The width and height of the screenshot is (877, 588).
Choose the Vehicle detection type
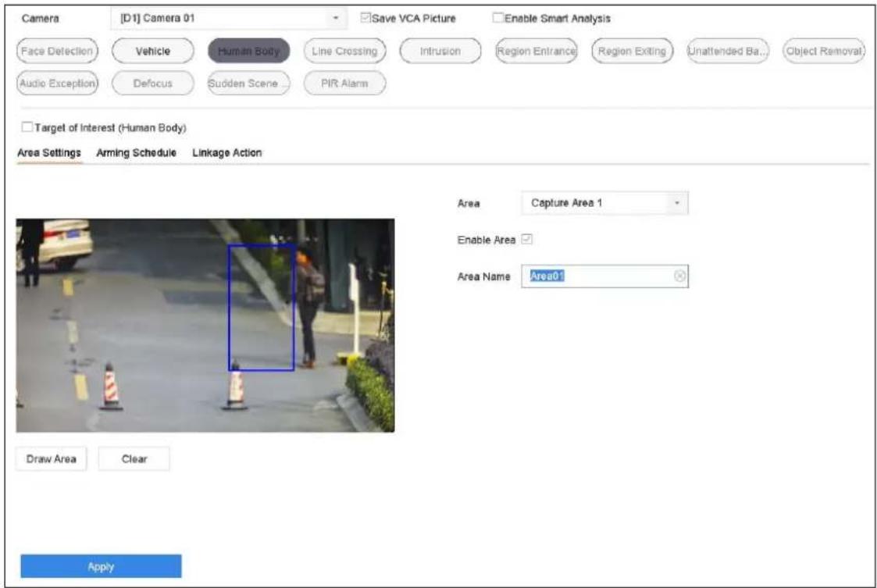point(153,51)
